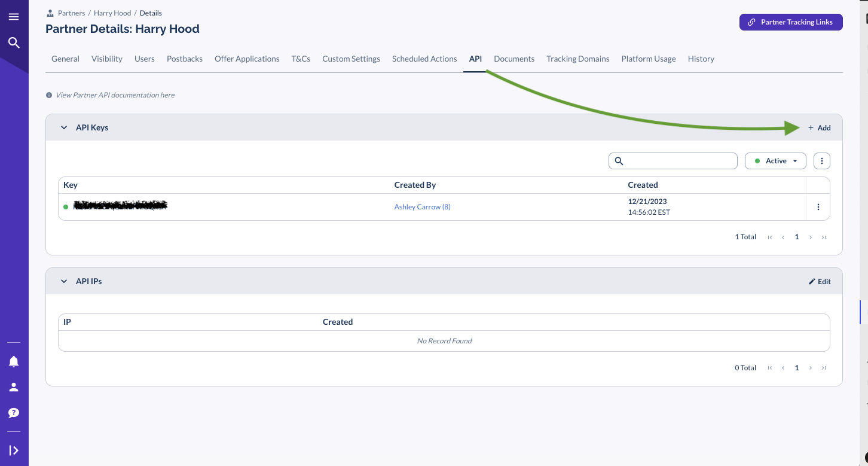Click the Created header in API IPs table
The width and height of the screenshot is (868, 466).
(x=338, y=322)
